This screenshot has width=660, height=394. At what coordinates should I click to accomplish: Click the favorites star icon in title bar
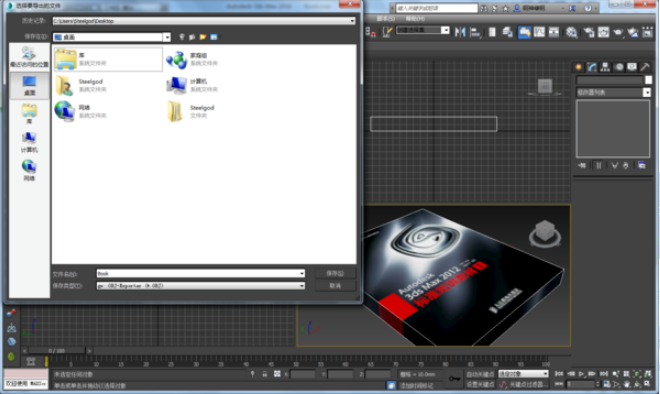[x=506, y=8]
